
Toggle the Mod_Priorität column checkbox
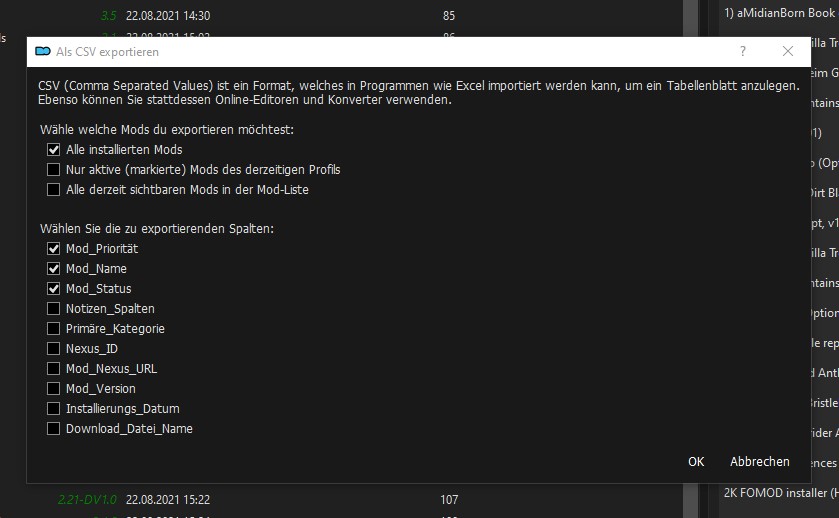point(54,248)
